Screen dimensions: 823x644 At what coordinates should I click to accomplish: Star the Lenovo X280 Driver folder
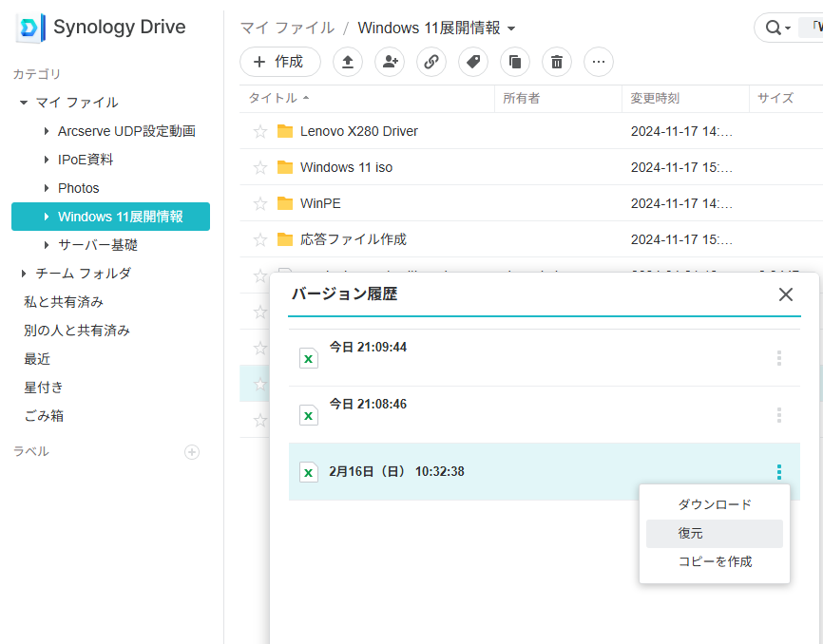[x=260, y=131]
